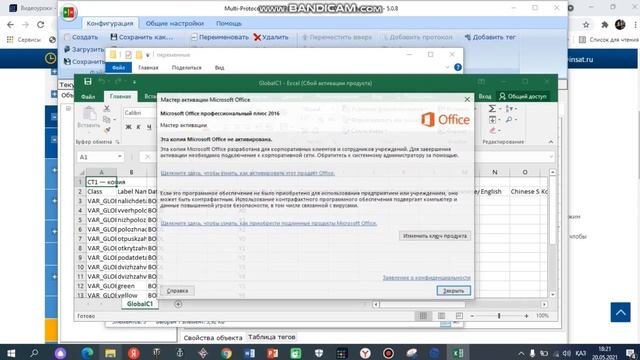The image size is (640, 360).
Task: Click the Fill down icon in editing group
Action: point(492,120)
